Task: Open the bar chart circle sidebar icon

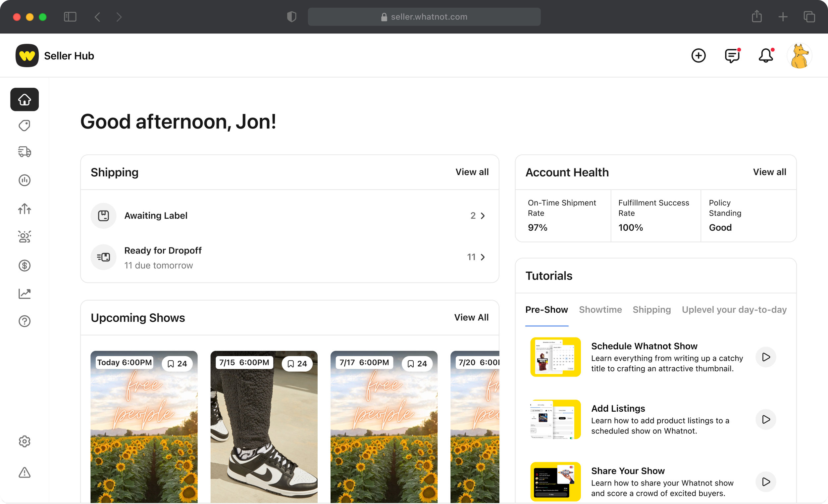Action: click(x=25, y=180)
